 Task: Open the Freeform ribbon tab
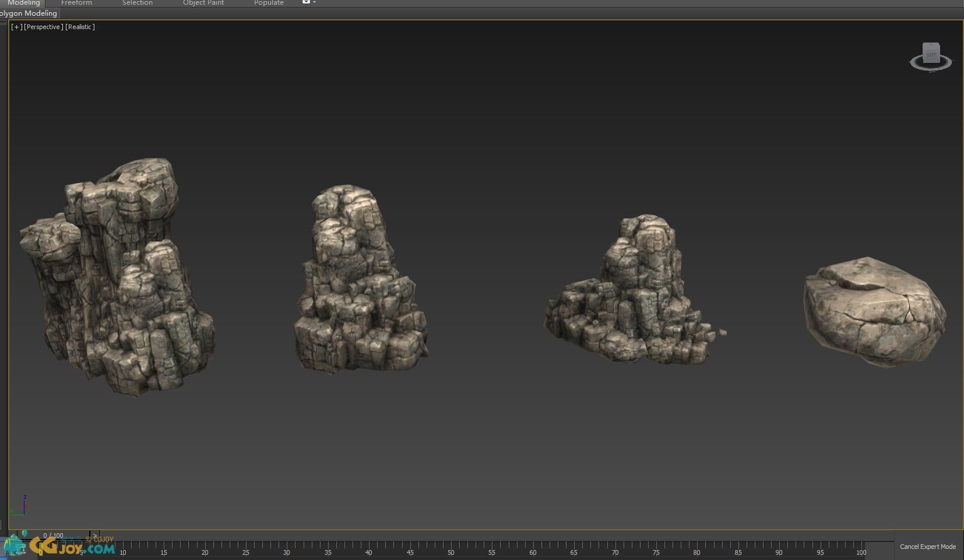76,3
